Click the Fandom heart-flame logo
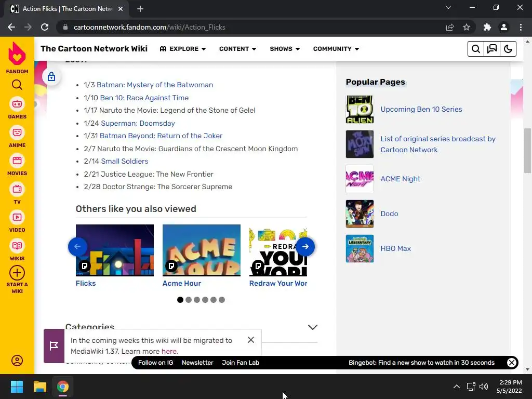Screen dimensions: 532x399 tap(17, 54)
